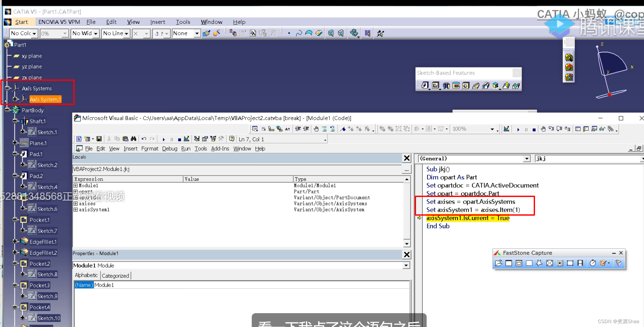Click the Shaft icon in Sketch-Based Features
This screenshot has height=327, width=644.
pyautogui.click(x=446, y=85)
